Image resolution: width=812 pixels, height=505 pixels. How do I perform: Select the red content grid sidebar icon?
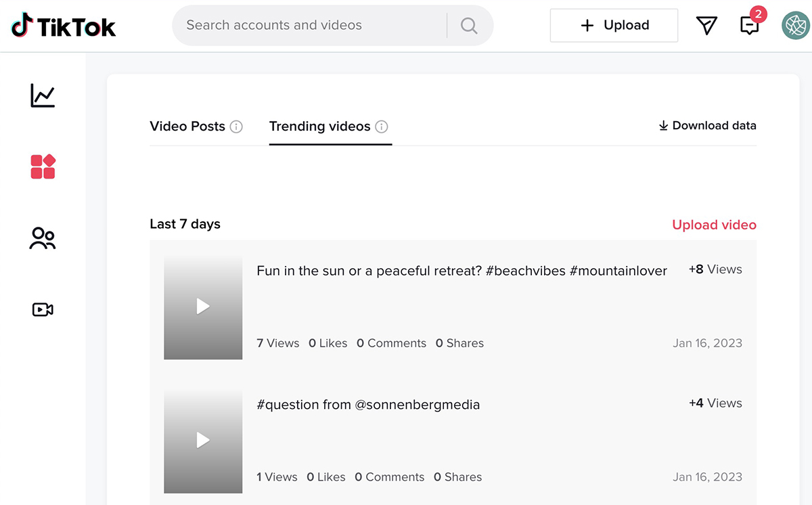43,167
